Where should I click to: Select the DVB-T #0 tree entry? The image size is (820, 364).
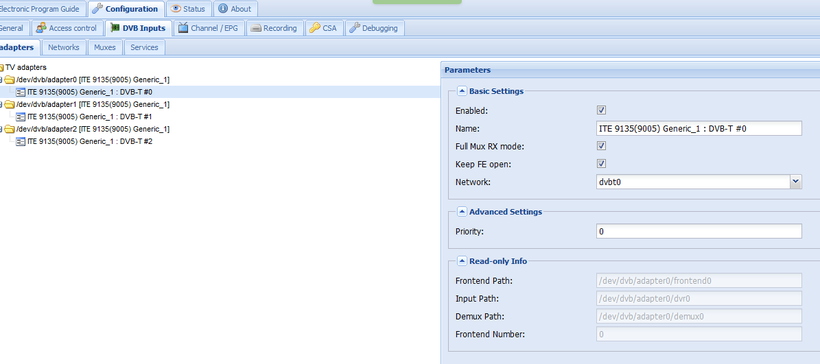[x=90, y=92]
